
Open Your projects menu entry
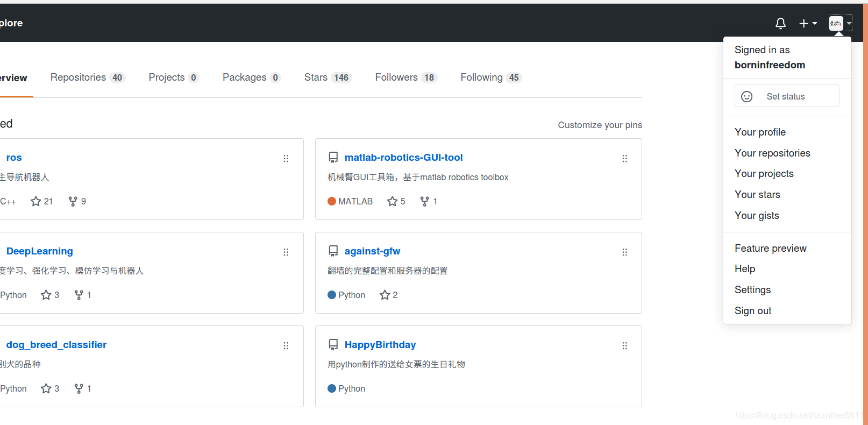[764, 173]
